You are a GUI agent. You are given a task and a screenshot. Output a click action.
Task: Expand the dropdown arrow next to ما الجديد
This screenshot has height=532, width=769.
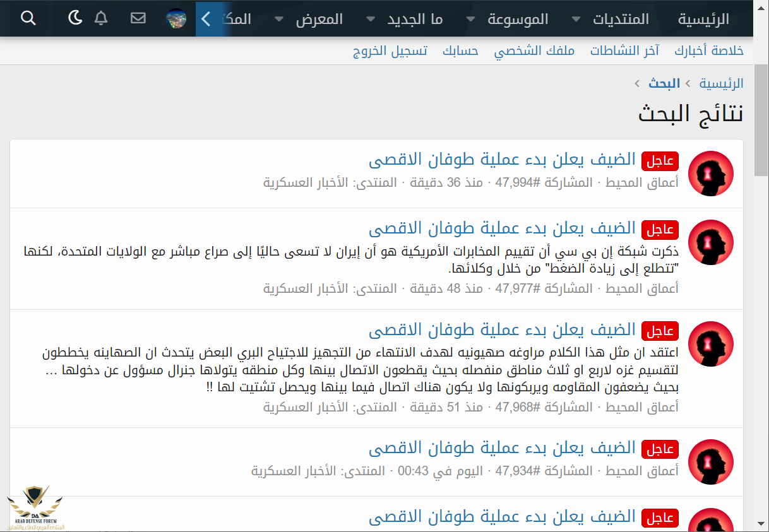click(371, 20)
